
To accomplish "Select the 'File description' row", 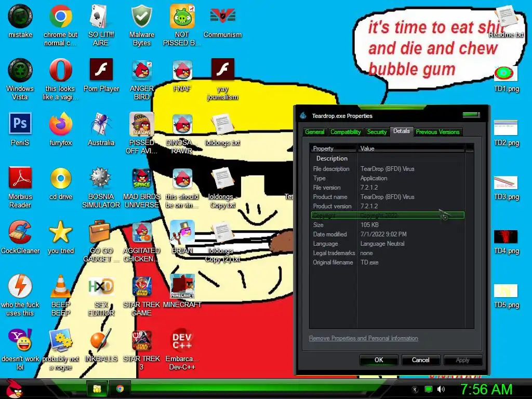I will [388, 169].
